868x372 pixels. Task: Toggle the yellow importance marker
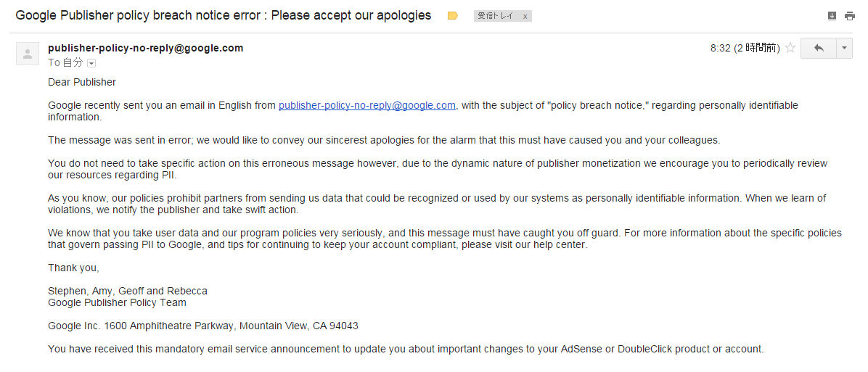(x=453, y=15)
